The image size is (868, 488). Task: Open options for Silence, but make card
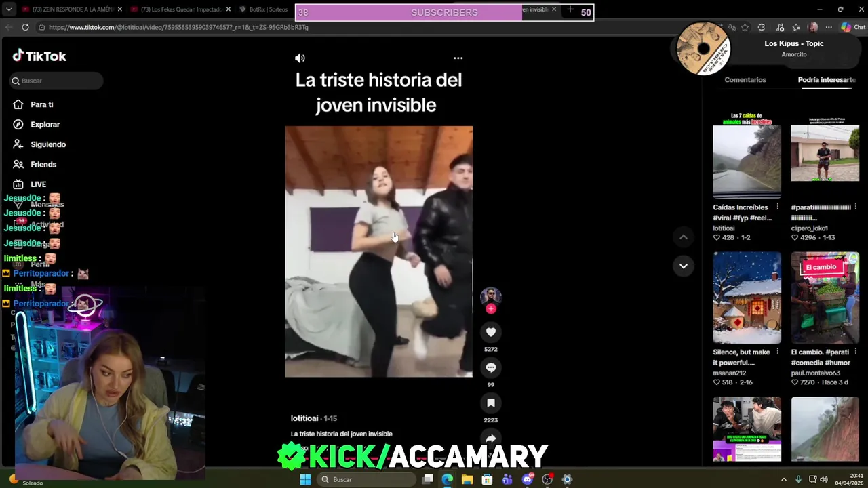(x=777, y=352)
